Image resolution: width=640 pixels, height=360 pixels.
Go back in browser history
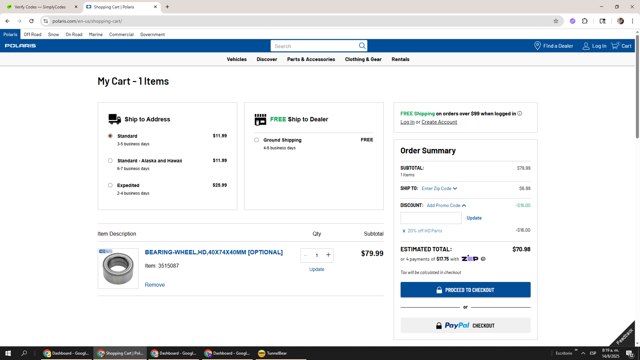pos(7,21)
